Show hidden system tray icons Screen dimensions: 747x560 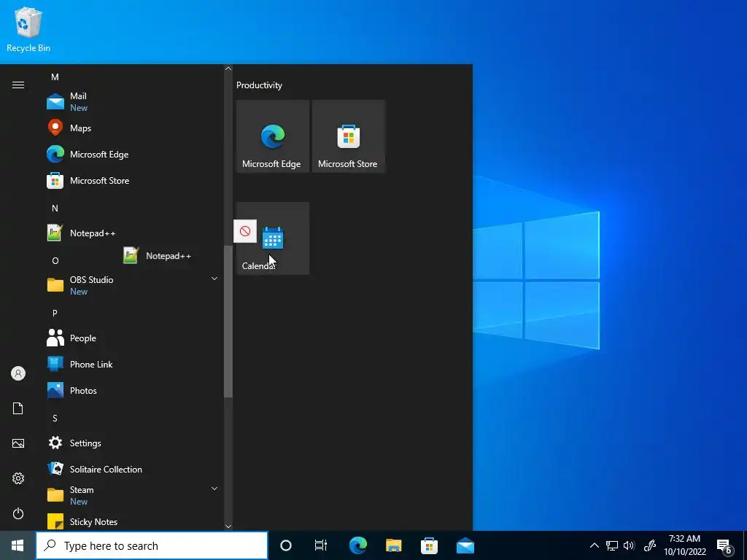click(x=595, y=545)
